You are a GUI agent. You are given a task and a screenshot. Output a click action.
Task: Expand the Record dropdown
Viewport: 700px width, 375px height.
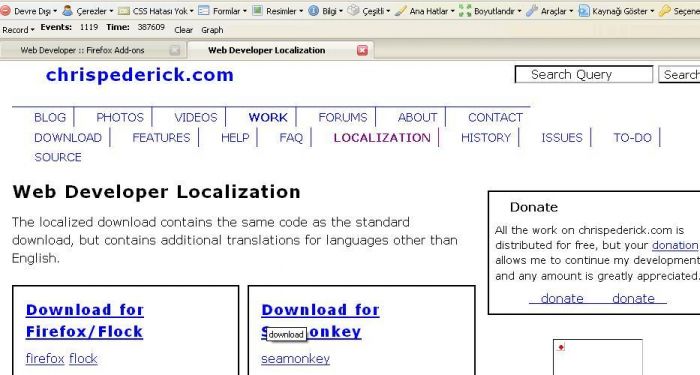coord(18,30)
